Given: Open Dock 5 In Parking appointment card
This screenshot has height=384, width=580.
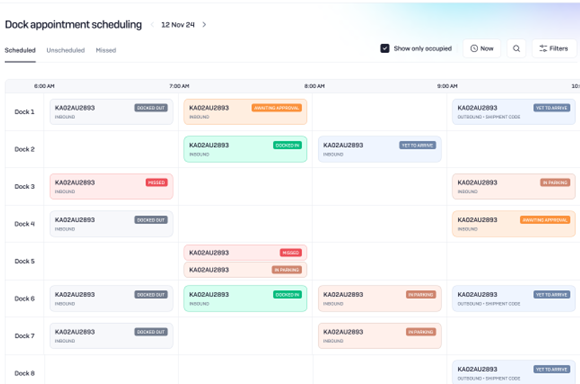Looking at the screenshot, I should coord(245,270).
